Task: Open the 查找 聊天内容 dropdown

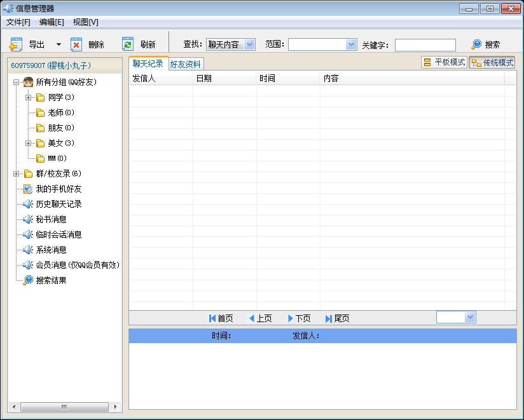Action: tap(249, 44)
